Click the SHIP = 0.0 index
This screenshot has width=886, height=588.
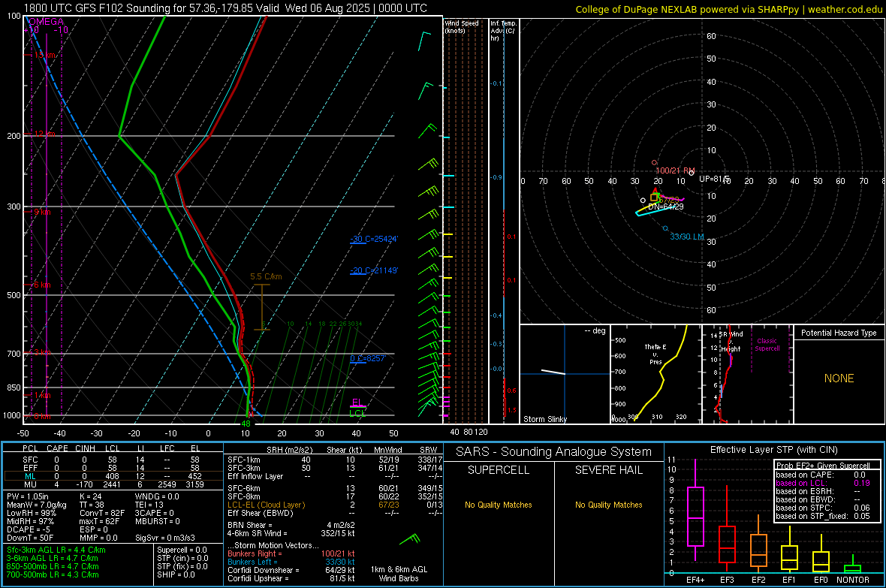coord(176,575)
